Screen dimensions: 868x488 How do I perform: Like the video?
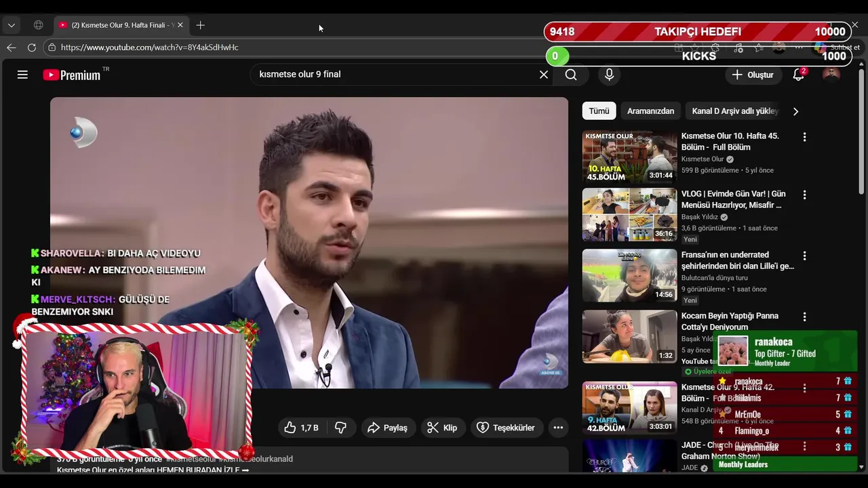click(x=302, y=428)
